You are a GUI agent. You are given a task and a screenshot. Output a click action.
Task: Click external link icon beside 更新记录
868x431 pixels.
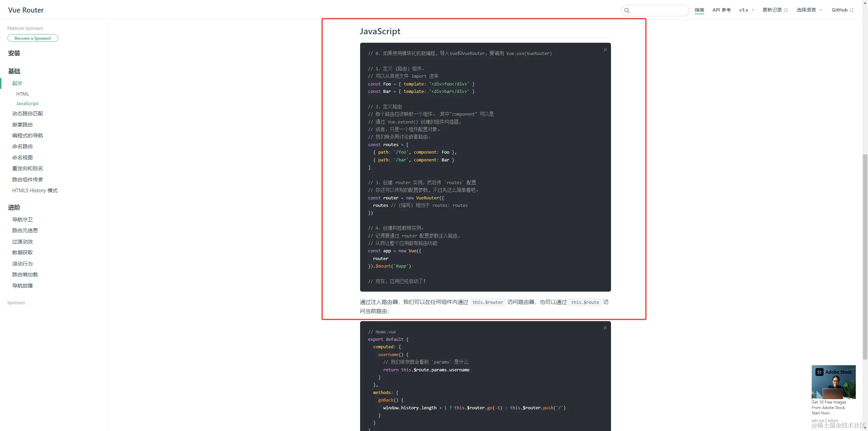point(786,10)
